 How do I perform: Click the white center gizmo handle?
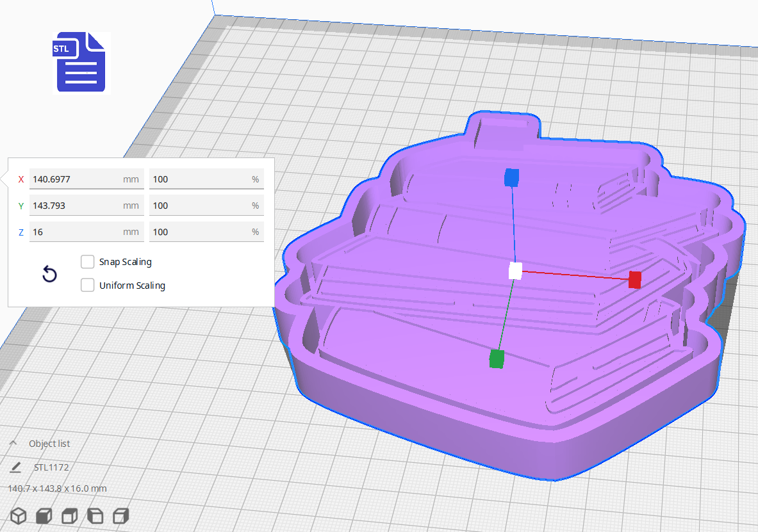tap(514, 272)
